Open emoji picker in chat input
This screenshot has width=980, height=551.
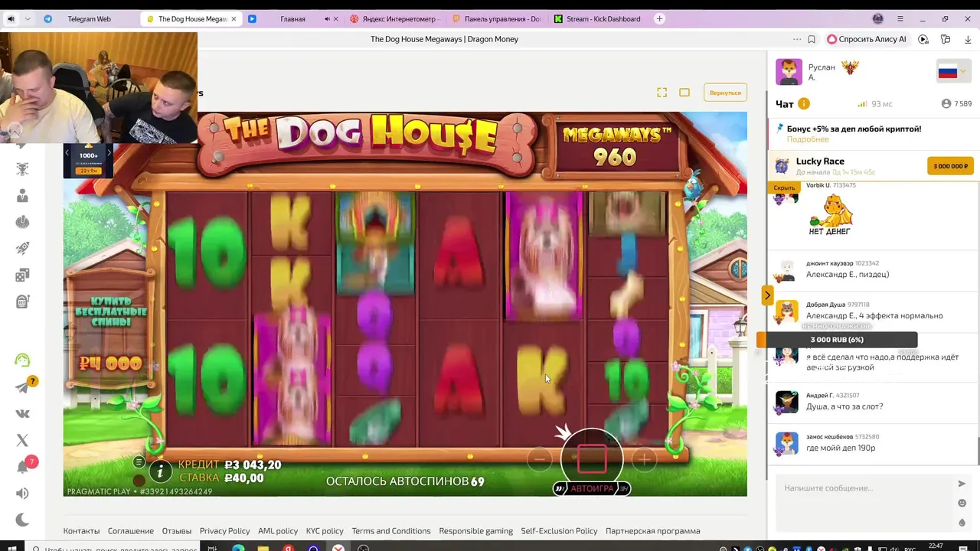click(x=962, y=503)
